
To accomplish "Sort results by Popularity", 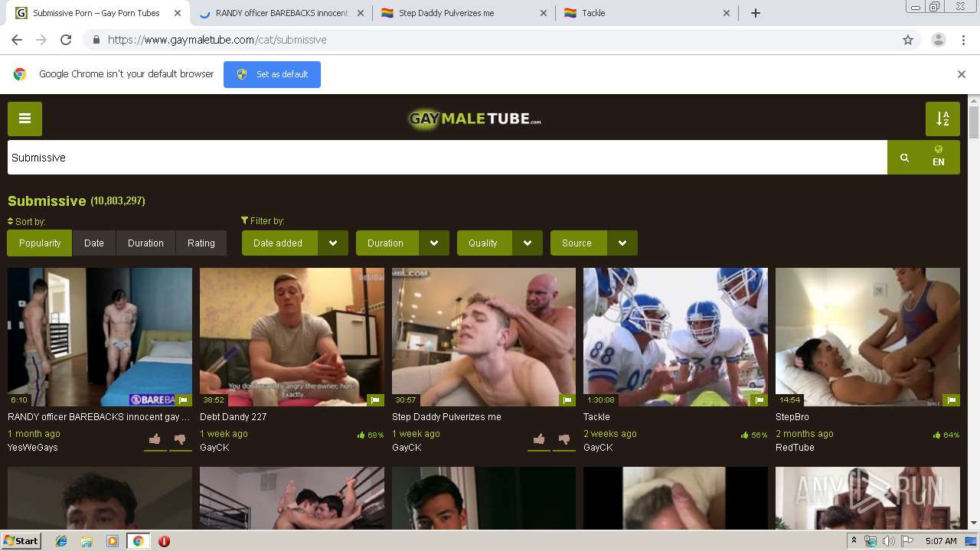I will click(40, 243).
